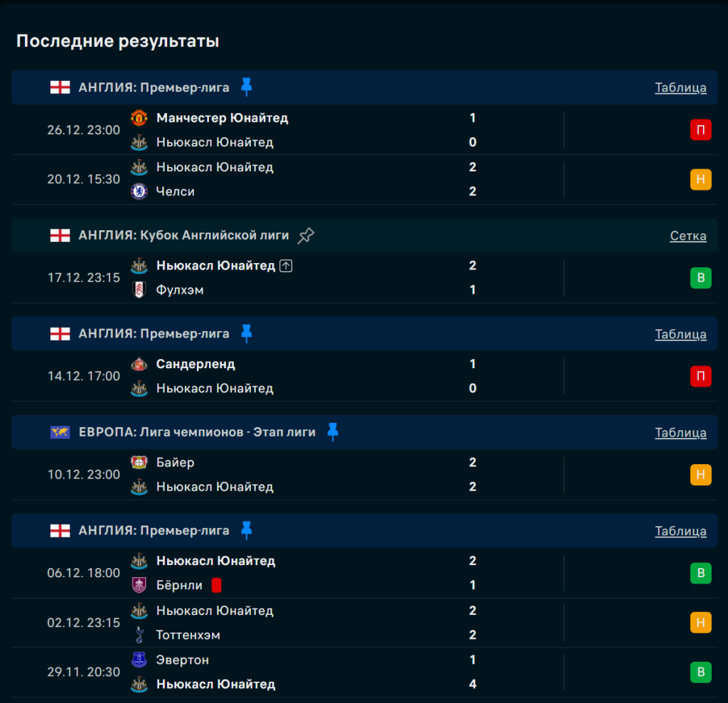This screenshot has width=728, height=703.
Task: Click the Chelsea club crest icon
Action: click(139, 191)
